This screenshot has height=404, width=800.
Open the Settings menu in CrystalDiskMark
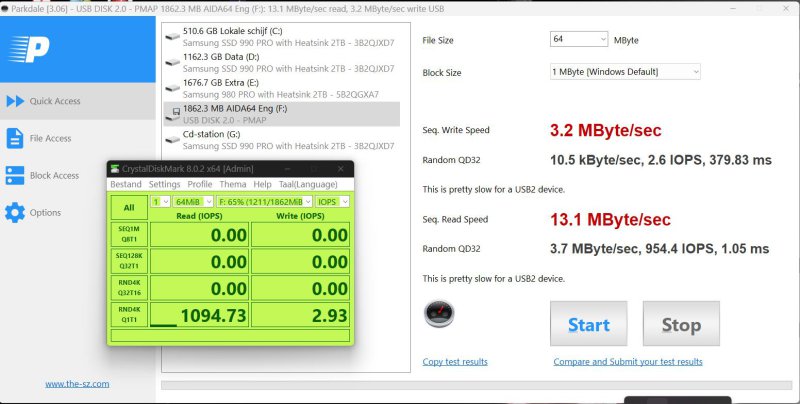pyautogui.click(x=164, y=184)
